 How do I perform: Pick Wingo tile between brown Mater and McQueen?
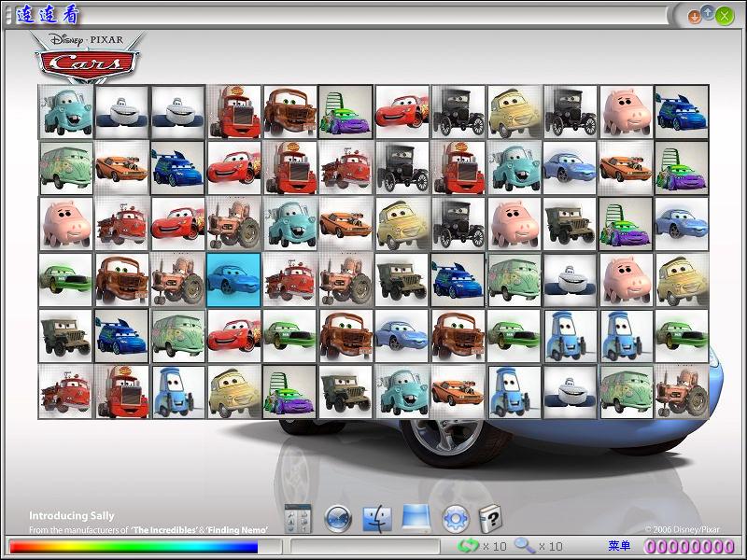click(x=345, y=111)
